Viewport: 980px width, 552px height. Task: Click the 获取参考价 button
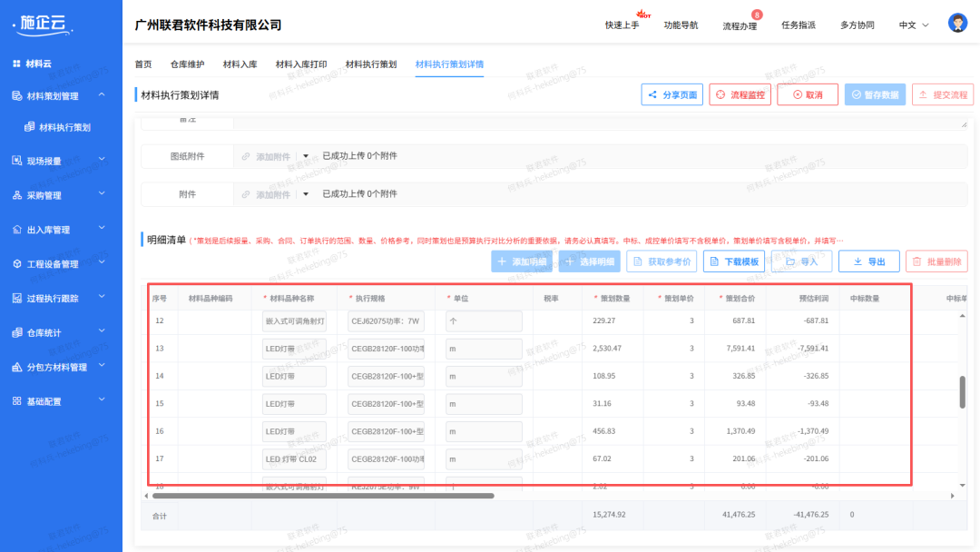tap(661, 262)
